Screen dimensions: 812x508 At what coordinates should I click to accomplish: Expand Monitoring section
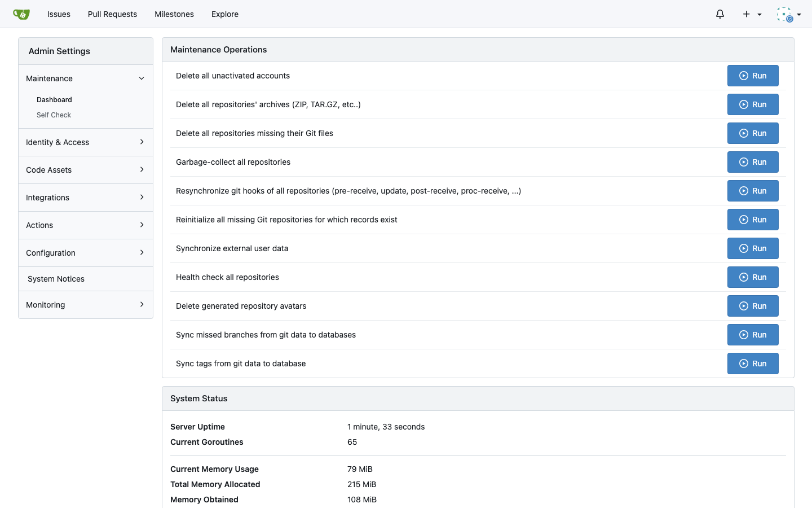(x=86, y=305)
